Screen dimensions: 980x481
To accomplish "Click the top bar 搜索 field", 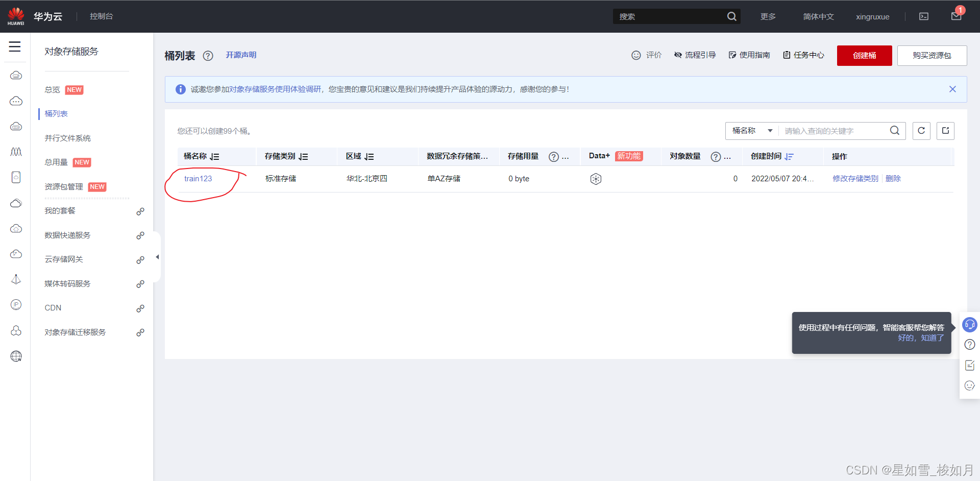I will (x=671, y=17).
